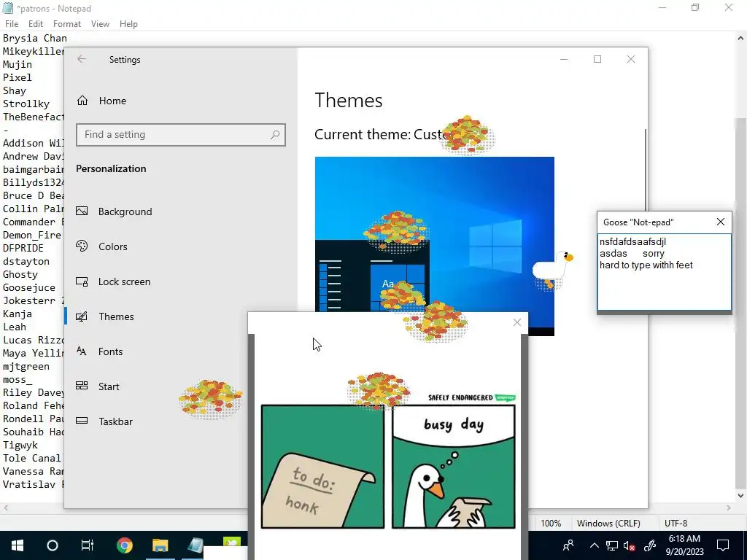This screenshot has height=560, width=747.
Task: Click the network status tray icon
Action: point(612,545)
